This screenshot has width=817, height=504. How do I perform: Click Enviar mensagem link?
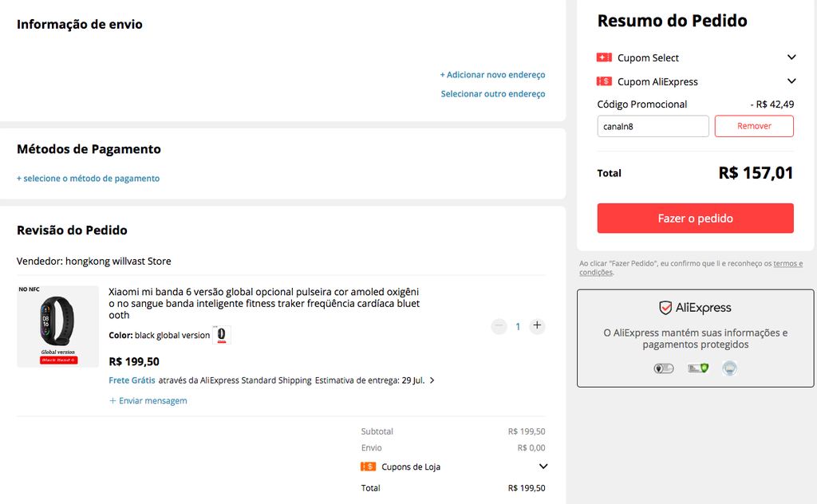148,400
